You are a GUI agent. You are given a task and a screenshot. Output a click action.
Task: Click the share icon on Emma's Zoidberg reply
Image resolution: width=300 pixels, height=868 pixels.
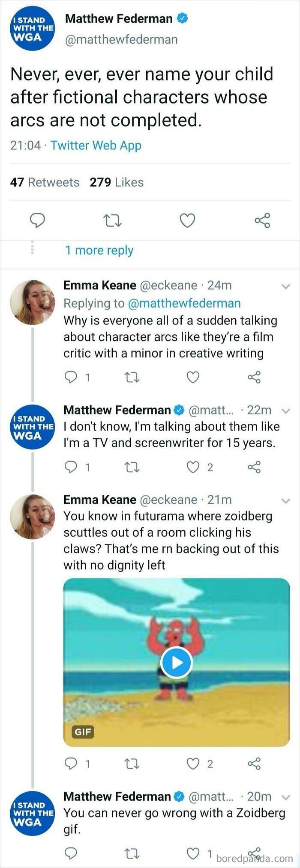tap(255, 764)
